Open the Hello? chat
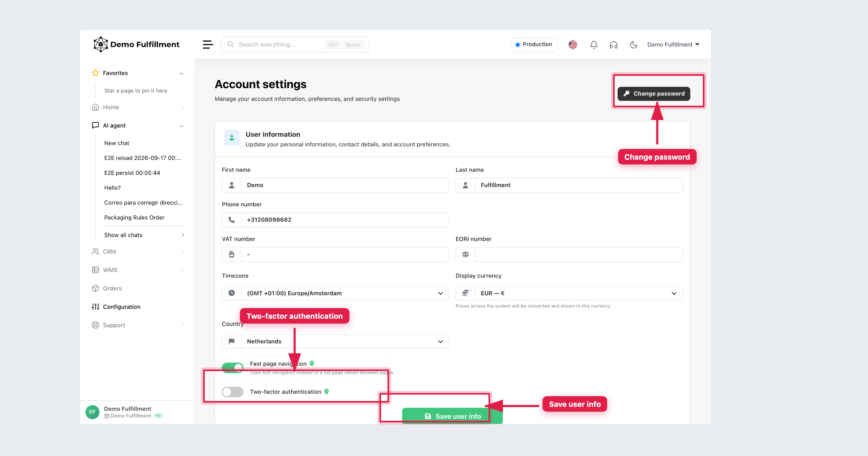Screen dimensions: 868x456 pyautogui.click(x=112, y=188)
